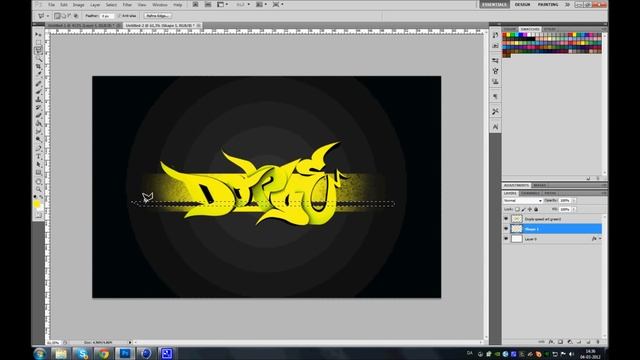
Task: Select the Pen tool
Action: click(38, 148)
